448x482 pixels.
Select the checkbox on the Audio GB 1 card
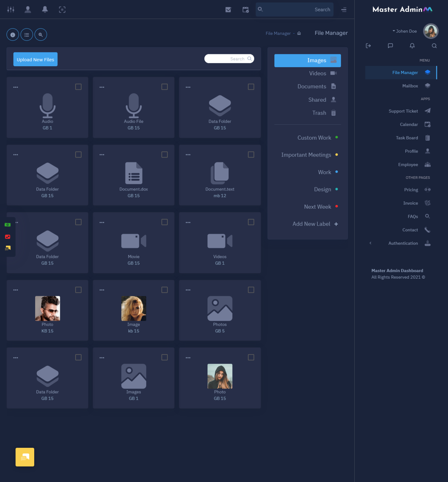78,87
